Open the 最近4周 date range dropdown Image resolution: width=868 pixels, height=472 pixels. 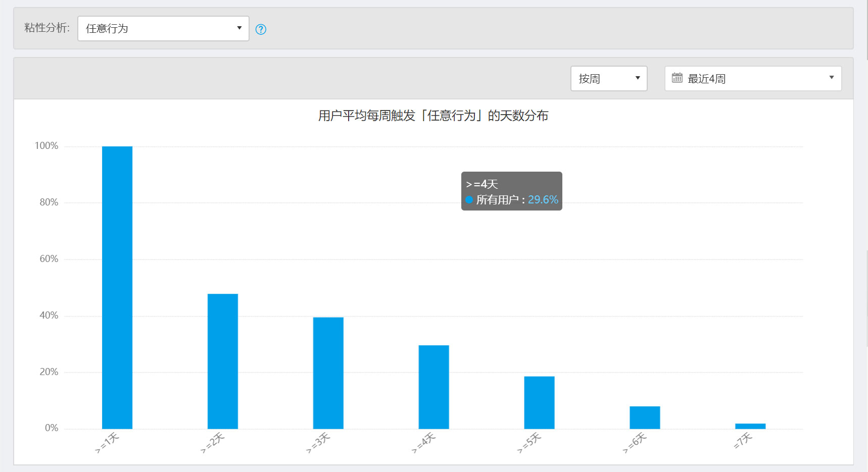point(752,79)
